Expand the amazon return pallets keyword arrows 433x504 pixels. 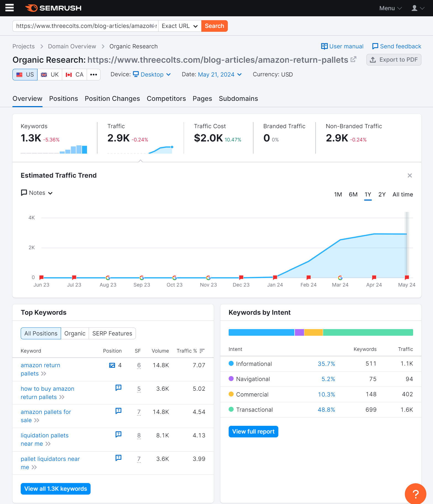(44, 374)
